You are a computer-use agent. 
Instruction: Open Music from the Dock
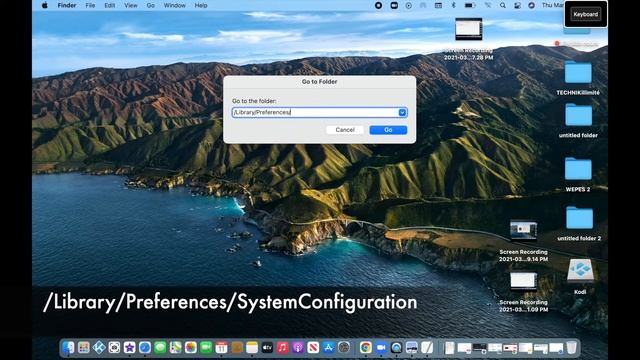click(282, 347)
